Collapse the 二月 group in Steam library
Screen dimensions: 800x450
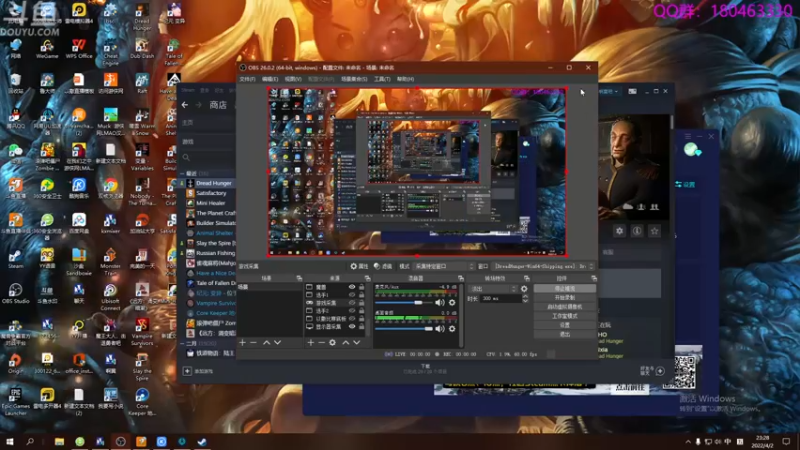coord(182,343)
